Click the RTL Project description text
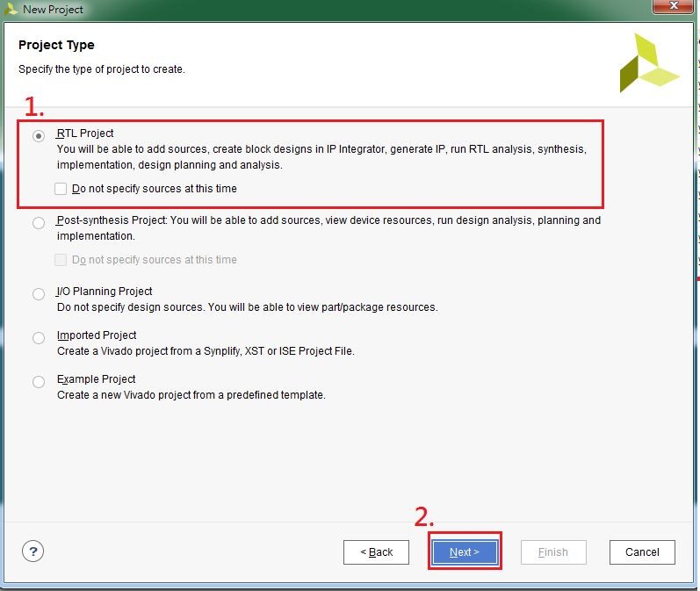Screen dimensions: 700x591 pyautogui.click(x=321, y=157)
